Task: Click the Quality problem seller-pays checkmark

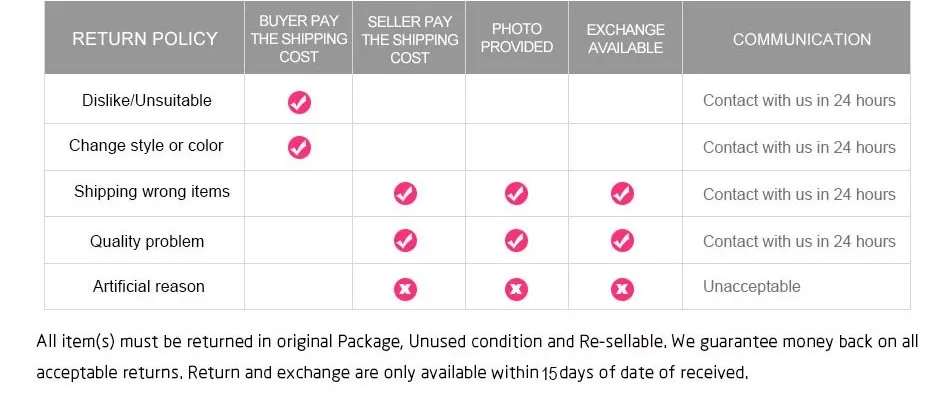Action: point(405,240)
